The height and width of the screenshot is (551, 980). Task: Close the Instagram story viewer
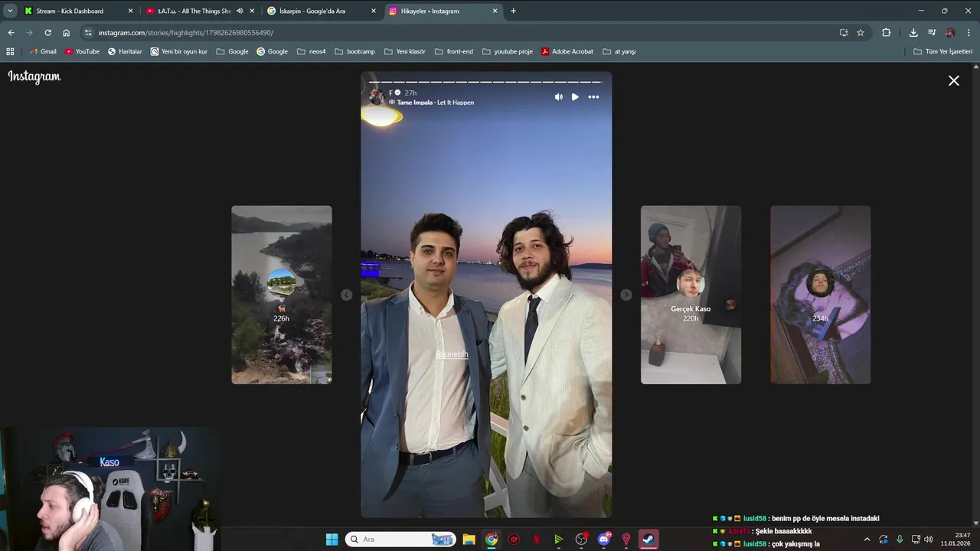point(954,80)
